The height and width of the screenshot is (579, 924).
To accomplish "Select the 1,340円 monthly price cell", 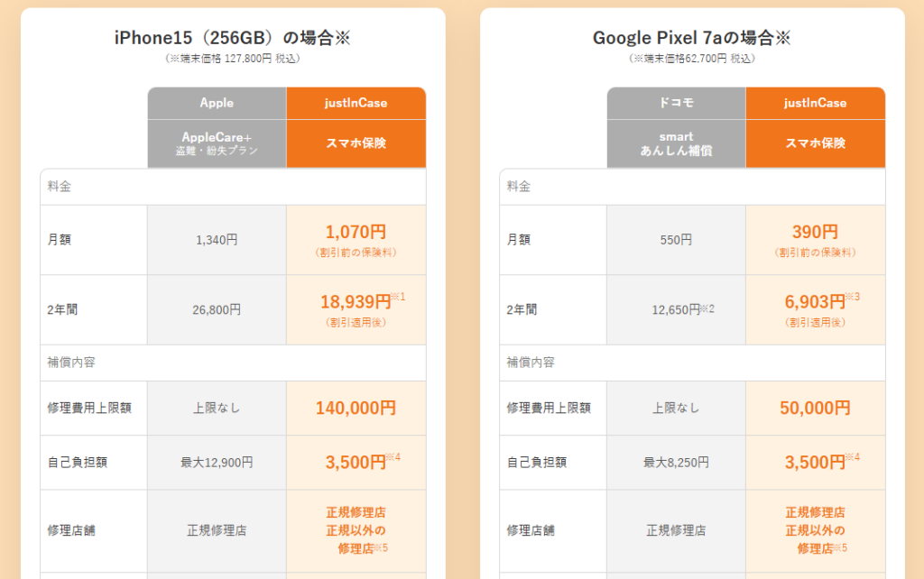I will pyautogui.click(x=217, y=240).
